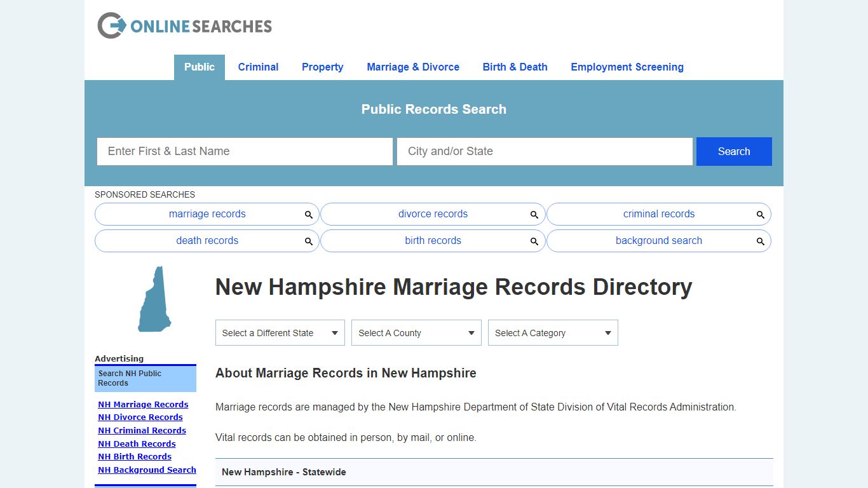Viewport: 868px width, 488px height.
Task: Switch to the Public tab
Action: [200, 67]
